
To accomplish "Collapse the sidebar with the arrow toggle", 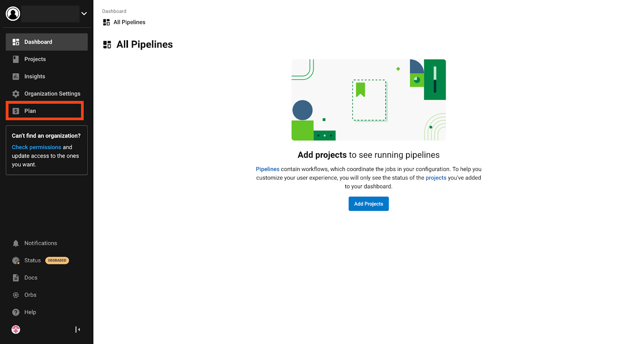I will click(x=78, y=330).
